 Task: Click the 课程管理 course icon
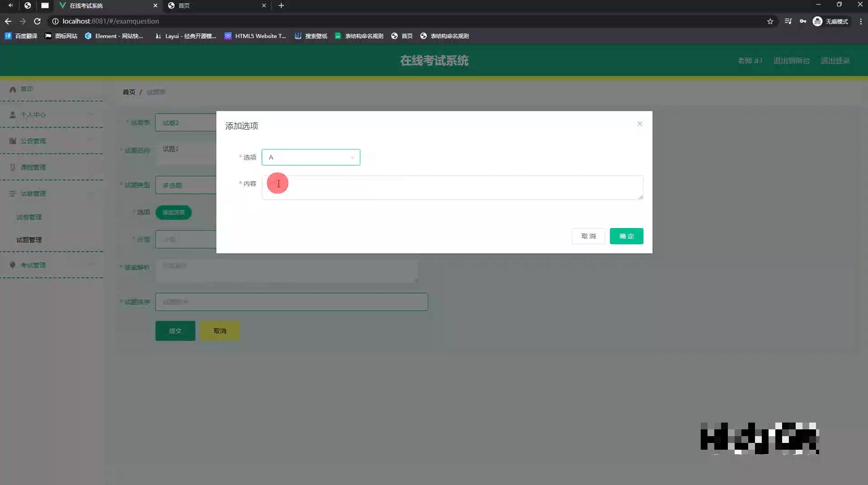click(12, 167)
